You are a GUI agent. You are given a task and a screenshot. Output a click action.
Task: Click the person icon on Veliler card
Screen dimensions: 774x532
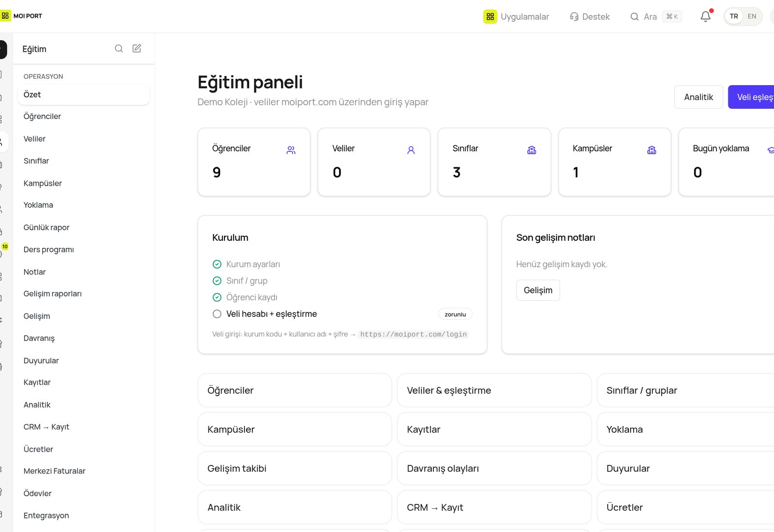(411, 150)
